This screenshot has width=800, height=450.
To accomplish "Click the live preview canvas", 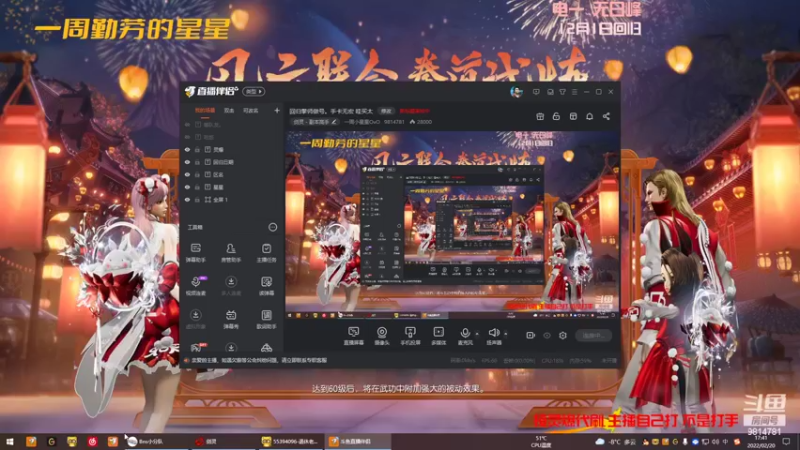I will 453,225.
